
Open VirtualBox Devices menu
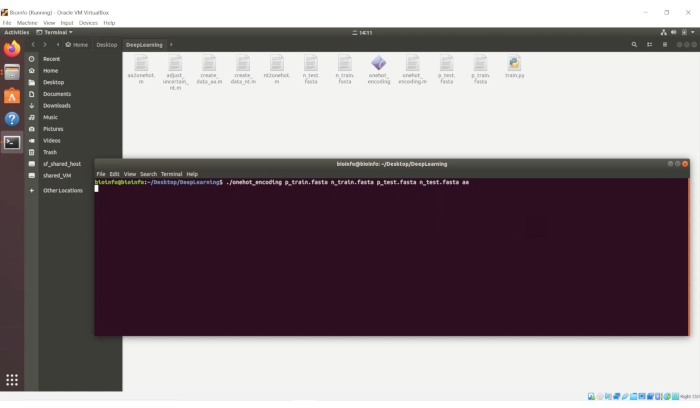(88, 23)
